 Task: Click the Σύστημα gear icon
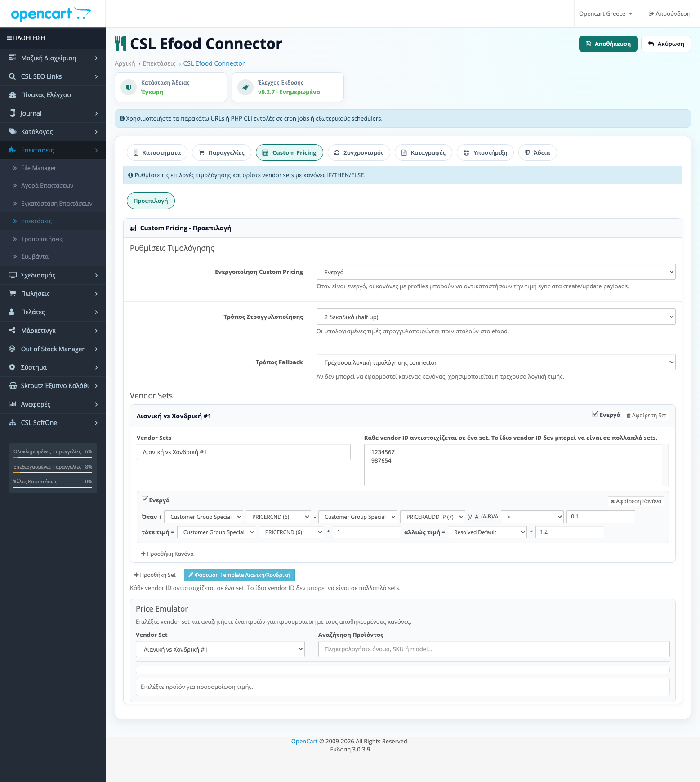pos(13,367)
